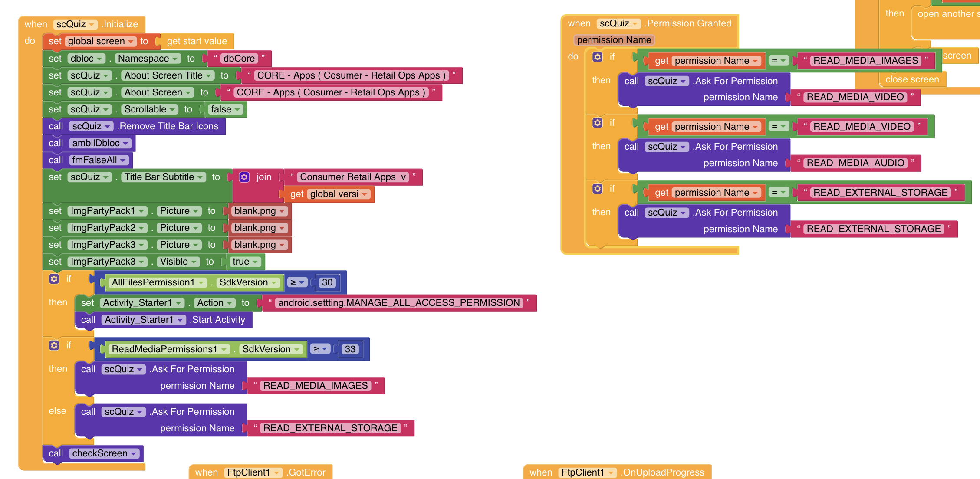Image resolution: width=980 pixels, height=479 pixels.
Task: Open Namespace property dropdown on dbloc block
Action: 175,59
